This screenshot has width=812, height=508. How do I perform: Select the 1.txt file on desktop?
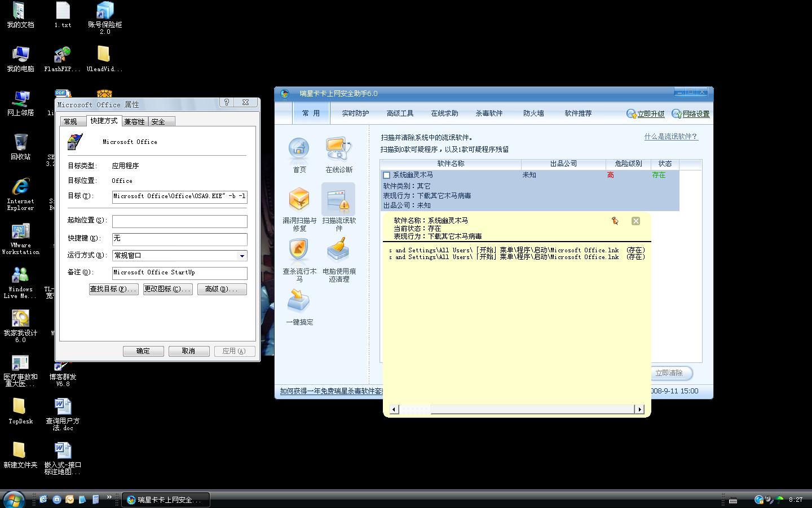click(63, 15)
